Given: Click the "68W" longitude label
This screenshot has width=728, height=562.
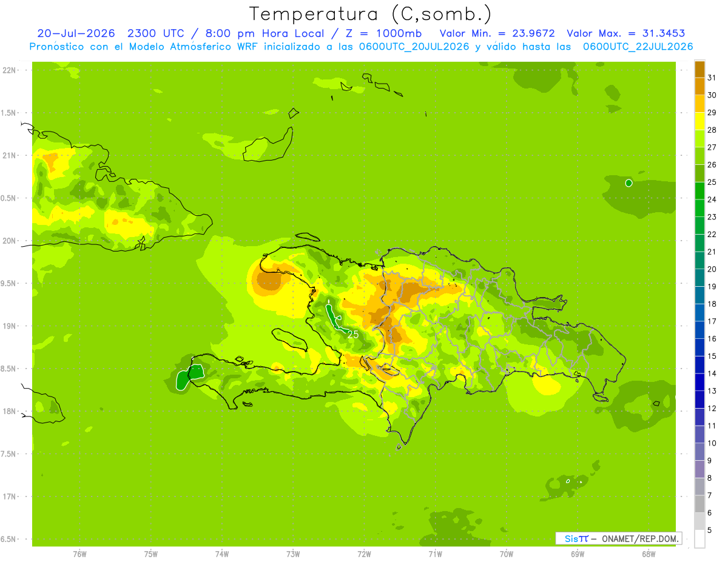Looking at the screenshot, I should 648,554.
